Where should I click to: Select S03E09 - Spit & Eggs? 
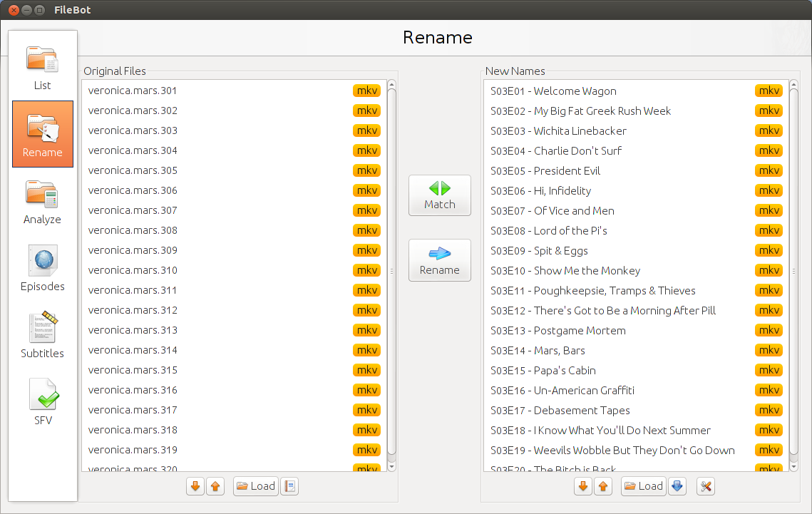[x=636, y=250]
